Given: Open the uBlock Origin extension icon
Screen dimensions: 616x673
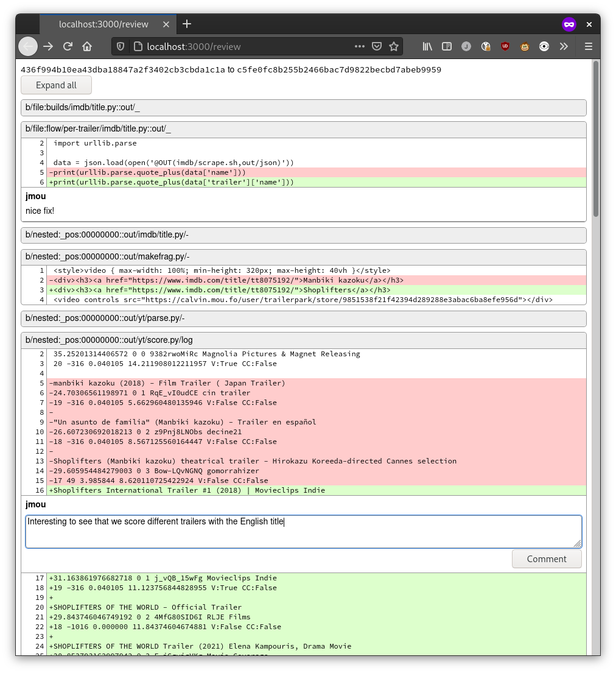Looking at the screenshot, I should tap(505, 46).
